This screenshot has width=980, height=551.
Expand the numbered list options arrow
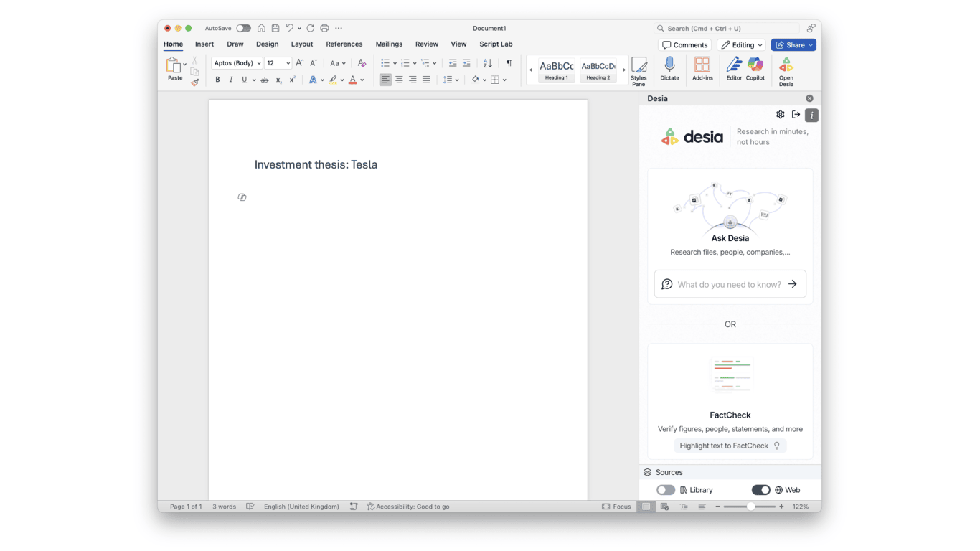coord(415,63)
